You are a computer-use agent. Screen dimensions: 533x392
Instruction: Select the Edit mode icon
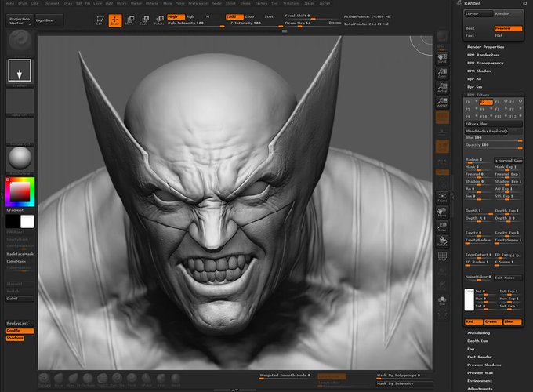point(100,20)
